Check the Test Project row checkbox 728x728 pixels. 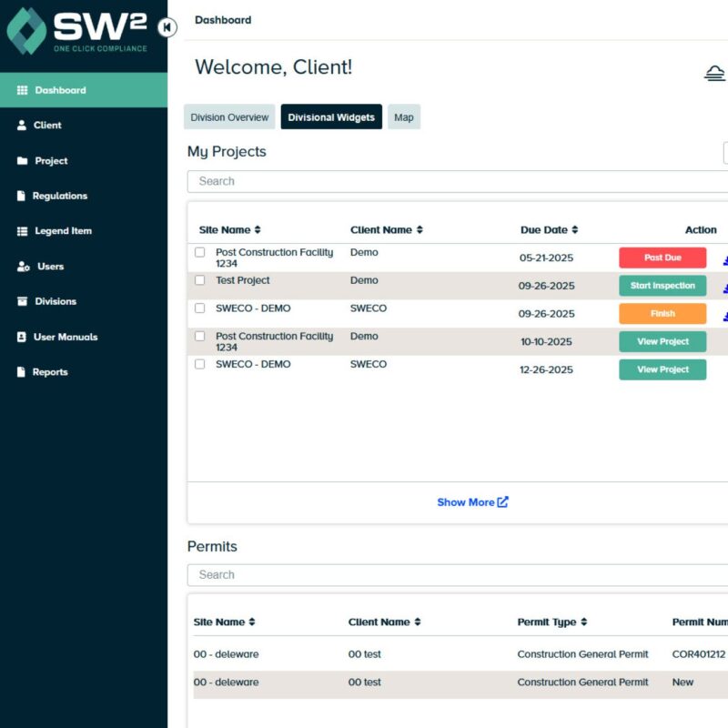click(x=199, y=280)
